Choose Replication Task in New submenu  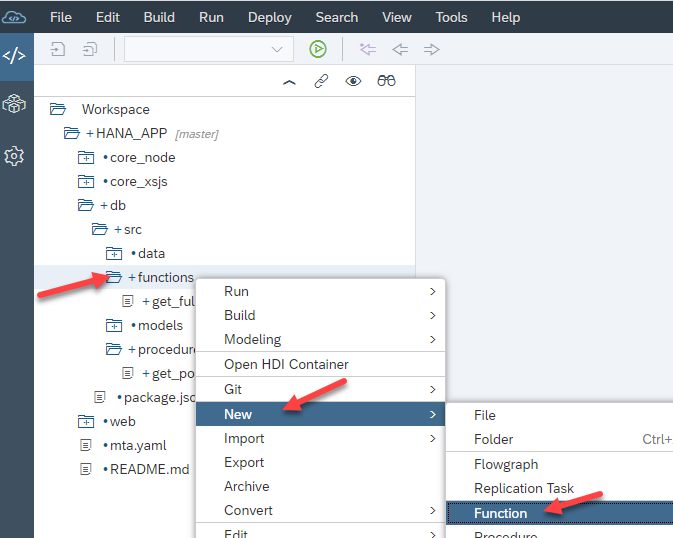point(560,488)
